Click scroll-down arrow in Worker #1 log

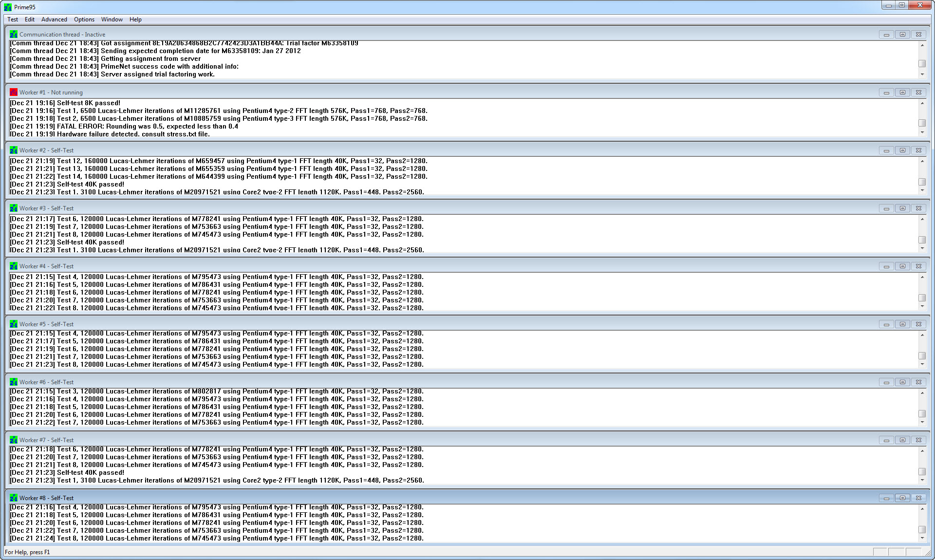click(x=922, y=132)
